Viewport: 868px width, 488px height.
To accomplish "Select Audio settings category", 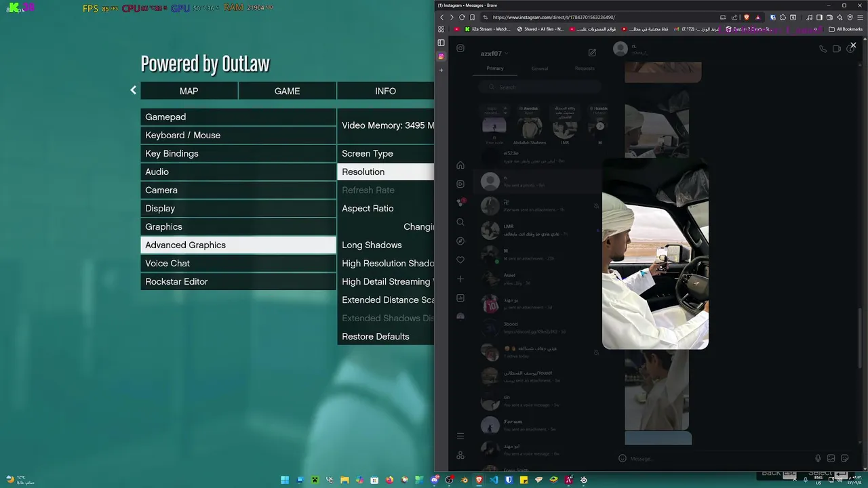I will (238, 172).
